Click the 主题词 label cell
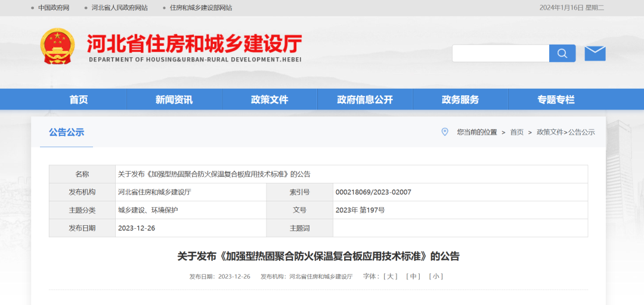 tap(300, 228)
